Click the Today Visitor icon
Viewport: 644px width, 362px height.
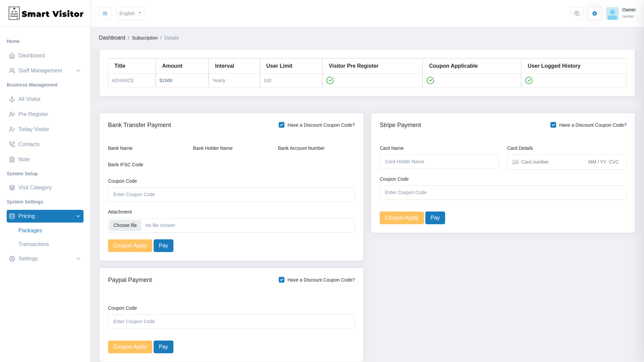[12, 129]
